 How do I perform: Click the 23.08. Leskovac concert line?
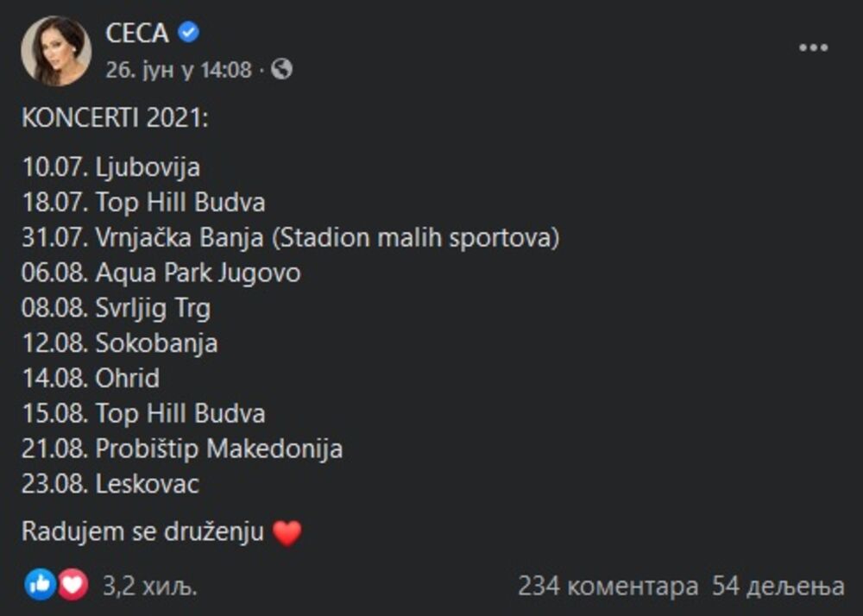point(110,484)
